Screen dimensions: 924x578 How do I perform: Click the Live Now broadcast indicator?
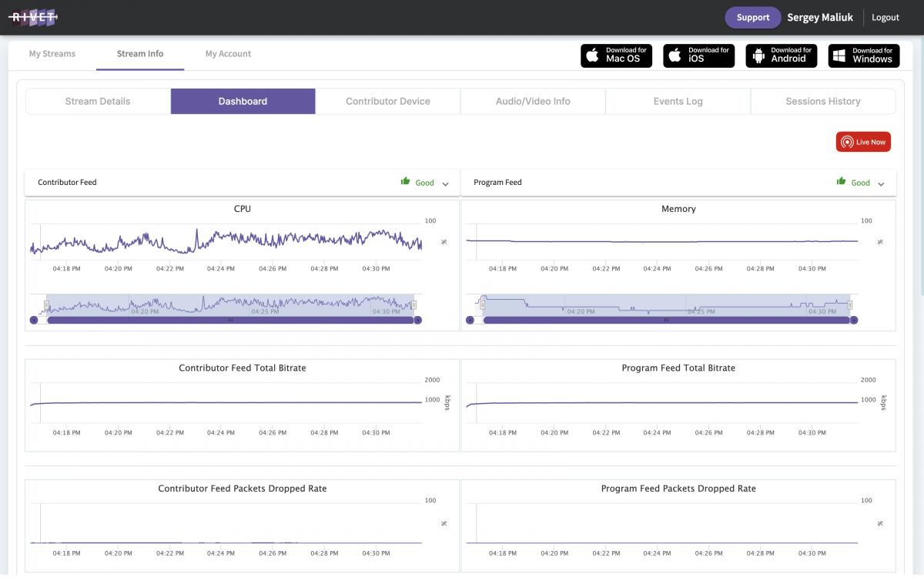point(863,142)
